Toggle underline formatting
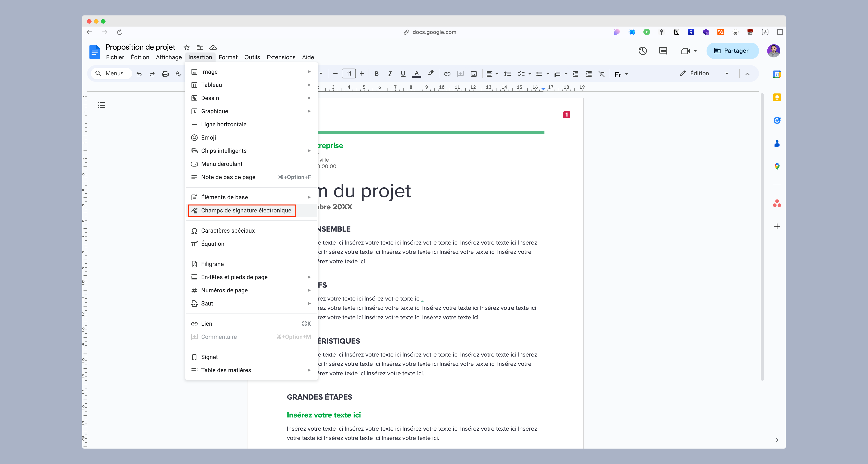This screenshot has width=868, height=464. click(x=403, y=74)
